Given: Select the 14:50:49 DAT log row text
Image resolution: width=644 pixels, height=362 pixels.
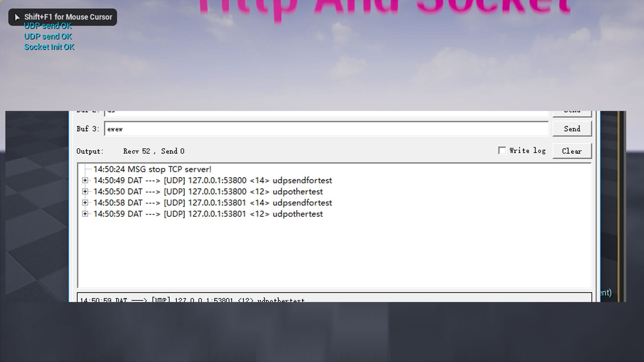Looking at the screenshot, I should coord(212,180).
